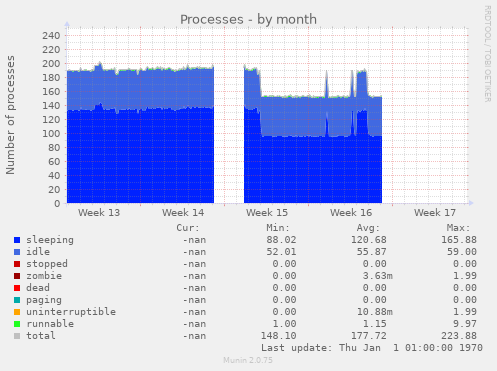This screenshot has height=371, width=497.
Task: Click the stopped legend color swatch
Action: coord(17,264)
